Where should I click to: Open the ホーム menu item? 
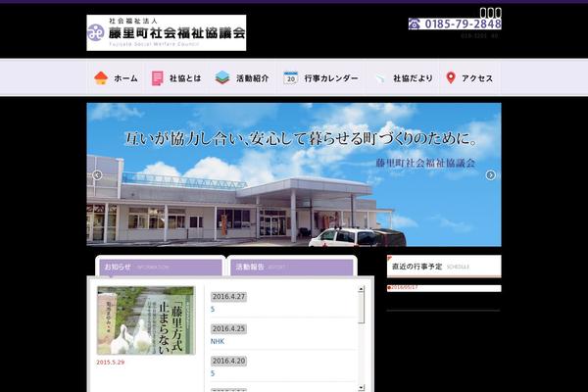point(117,78)
